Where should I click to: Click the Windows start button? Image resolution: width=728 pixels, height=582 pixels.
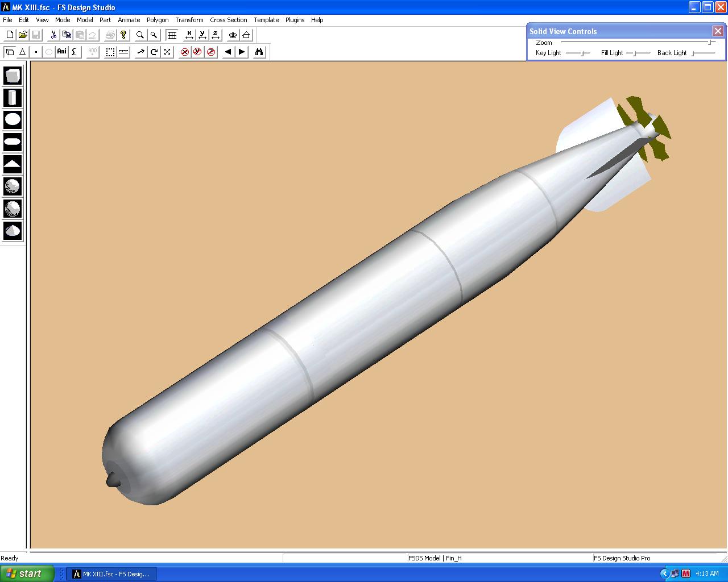tap(27, 573)
